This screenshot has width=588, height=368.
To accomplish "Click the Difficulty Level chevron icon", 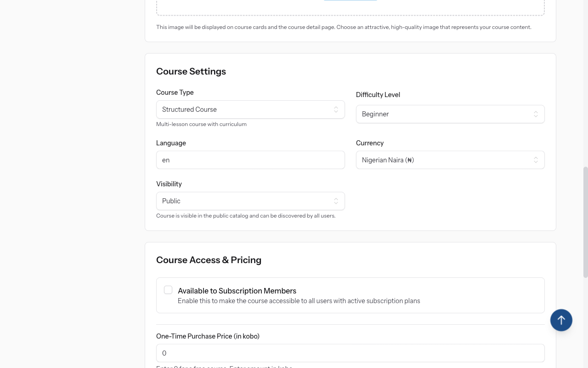I will (x=536, y=114).
